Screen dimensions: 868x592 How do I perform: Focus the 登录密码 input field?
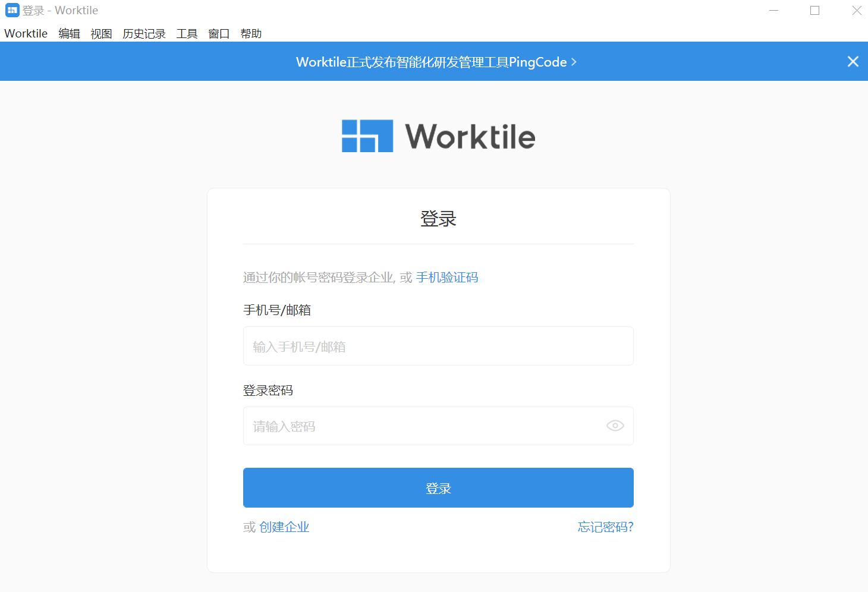point(438,426)
